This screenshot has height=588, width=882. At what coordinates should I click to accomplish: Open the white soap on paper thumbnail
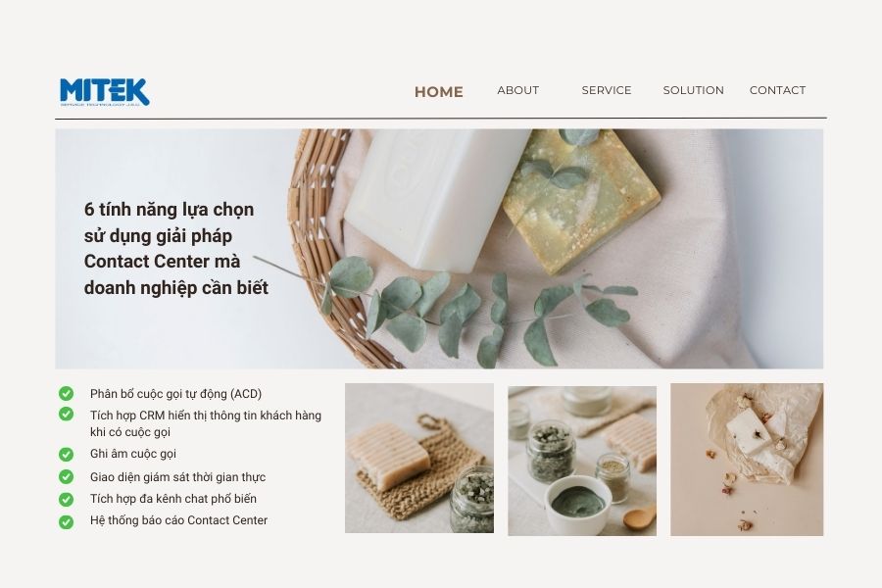747,460
